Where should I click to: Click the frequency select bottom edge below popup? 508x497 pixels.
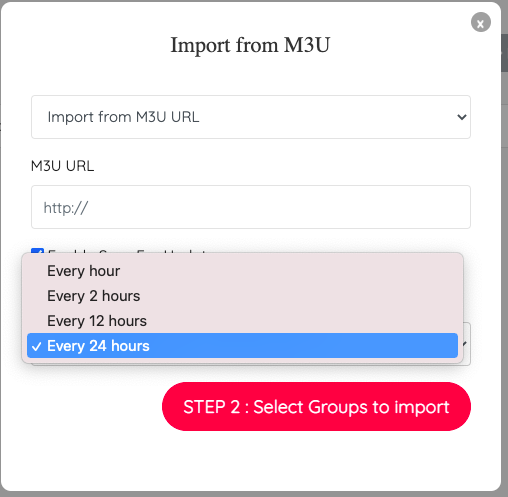tap(251, 364)
